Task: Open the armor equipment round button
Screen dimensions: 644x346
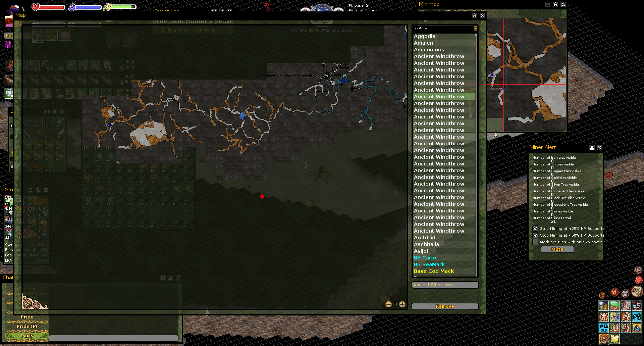Action: point(625,294)
